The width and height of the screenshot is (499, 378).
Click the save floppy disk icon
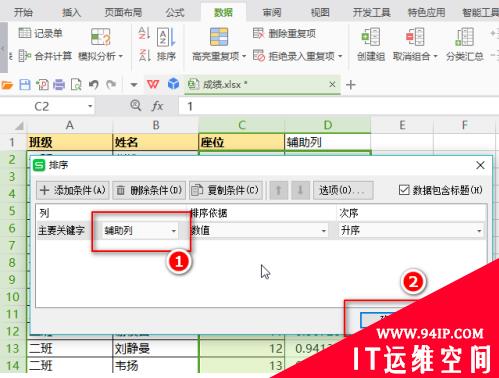point(25,85)
